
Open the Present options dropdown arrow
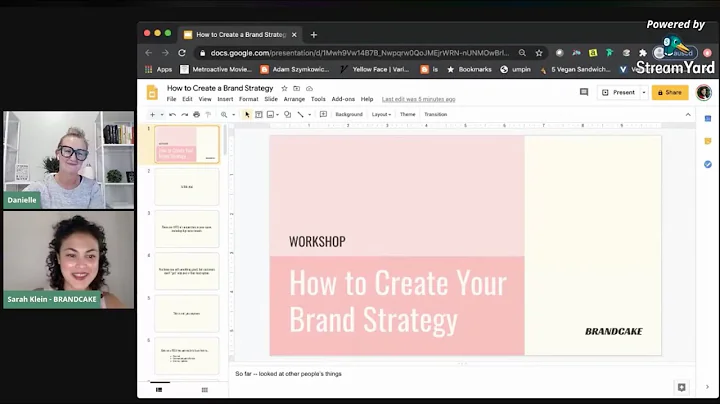(644, 92)
